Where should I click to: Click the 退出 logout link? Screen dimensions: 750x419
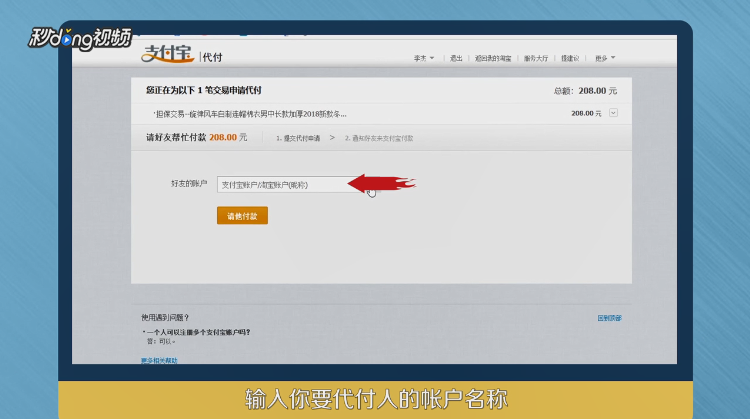[x=456, y=58]
